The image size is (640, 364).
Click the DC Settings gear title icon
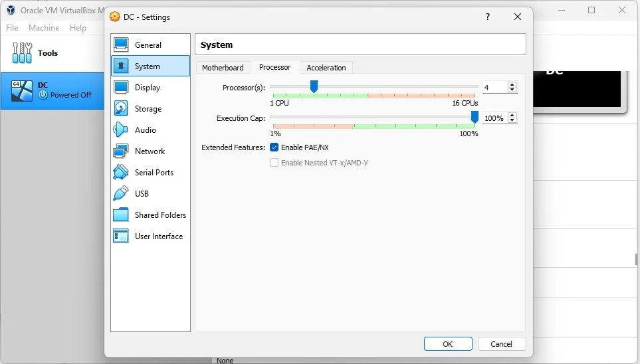[115, 17]
